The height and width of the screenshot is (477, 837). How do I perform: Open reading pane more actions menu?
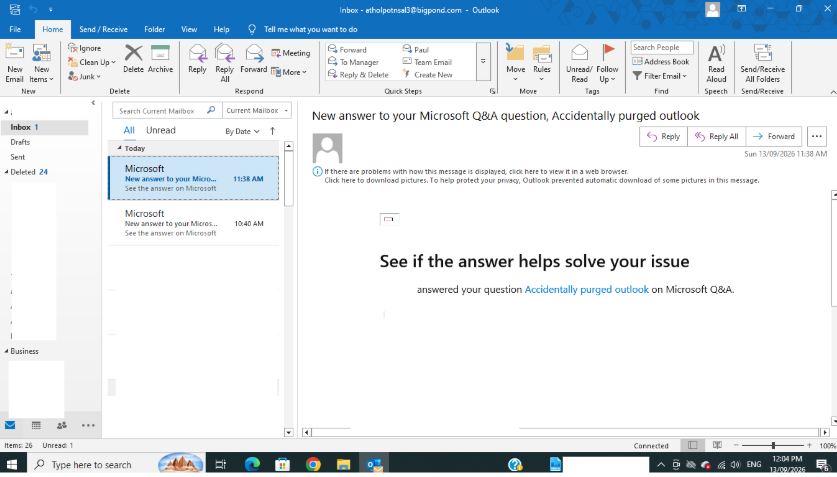tap(817, 137)
